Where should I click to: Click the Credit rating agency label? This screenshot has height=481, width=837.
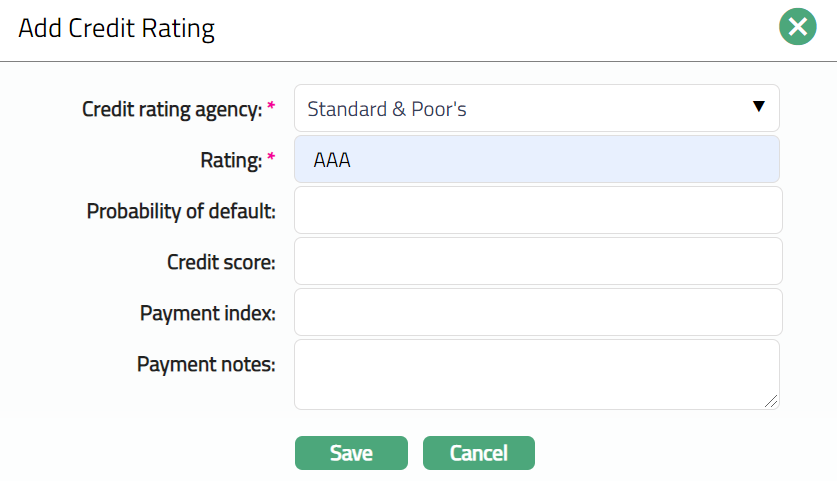(x=172, y=109)
